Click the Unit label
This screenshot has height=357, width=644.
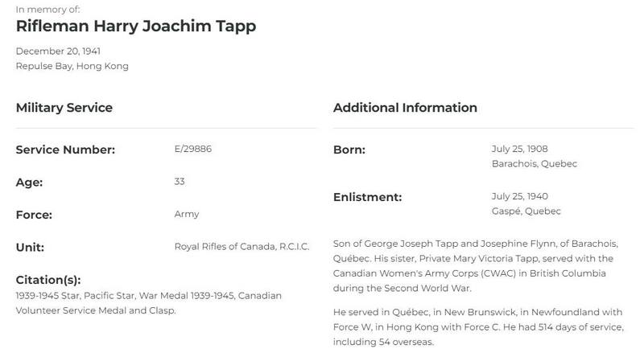(x=30, y=248)
